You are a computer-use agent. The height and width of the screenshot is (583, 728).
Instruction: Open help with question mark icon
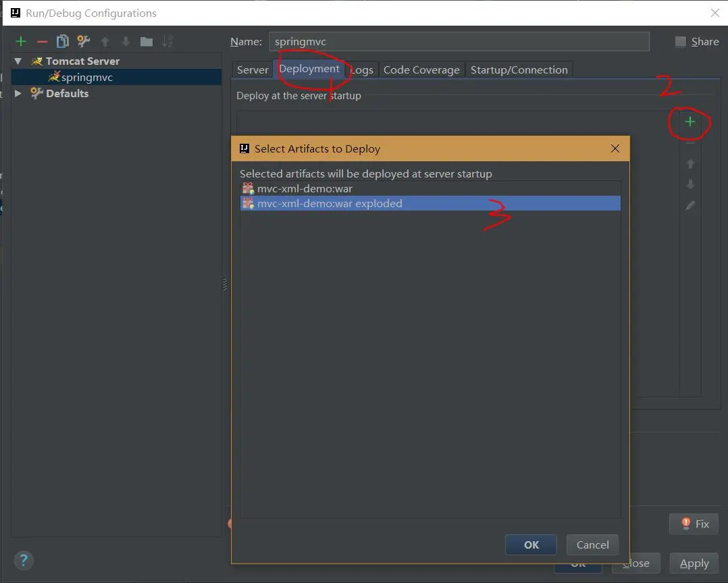pos(24,560)
